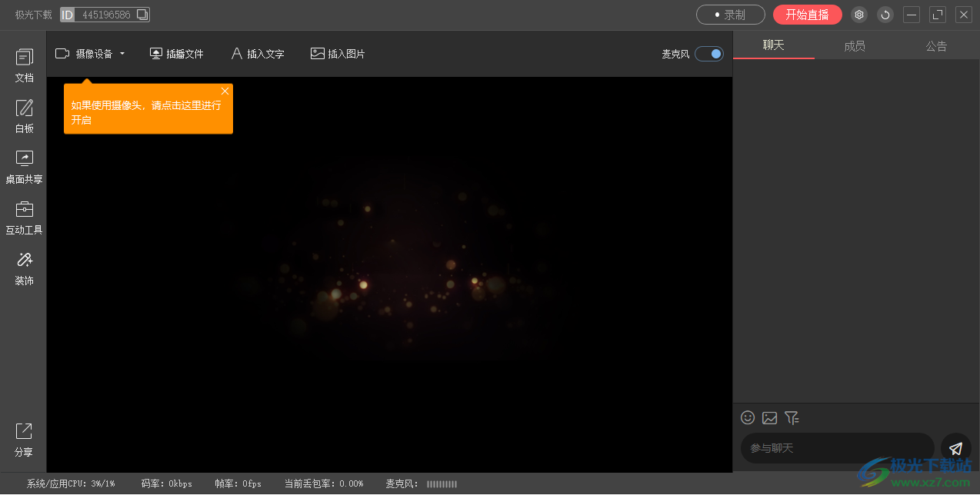Viewport: 980px width, 495px height.
Task: Open emoji picker in chat
Action: pyautogui.click(x=747, y=417)
